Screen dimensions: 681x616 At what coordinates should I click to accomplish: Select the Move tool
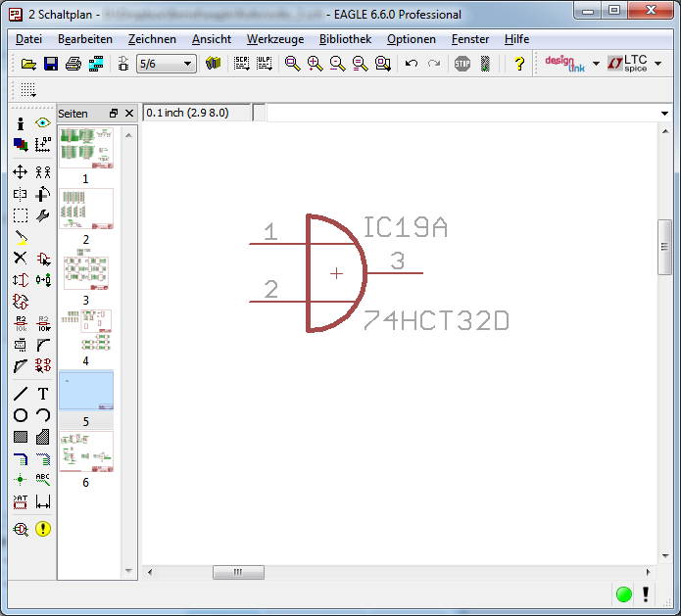20,171
